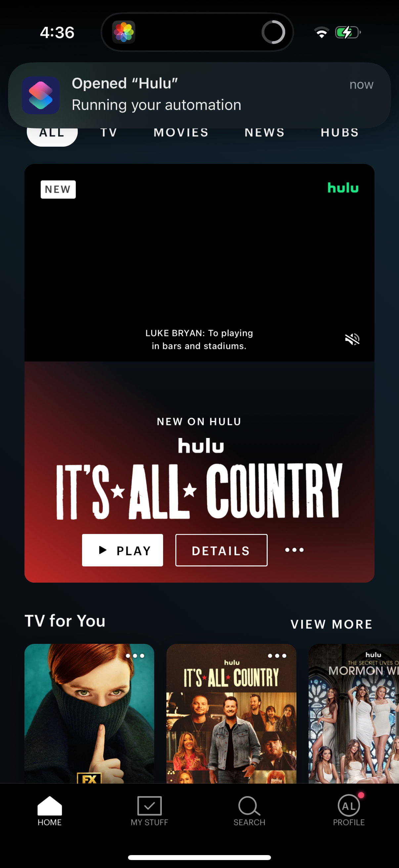Open options on It's All Country poster

[277, 656]
